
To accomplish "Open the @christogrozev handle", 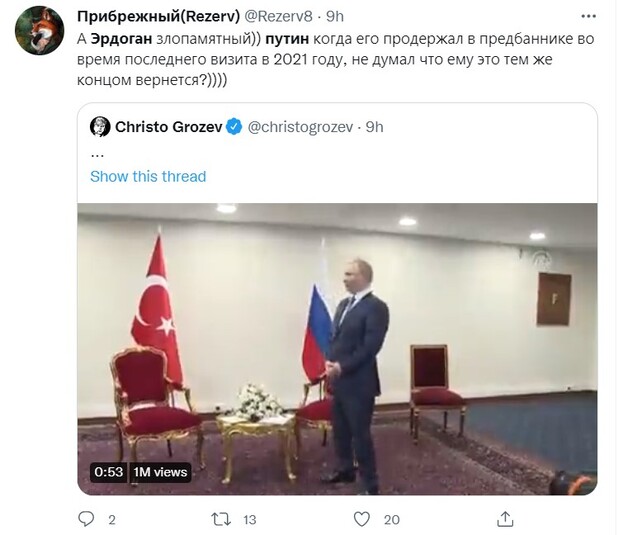I will coord(301,127).
